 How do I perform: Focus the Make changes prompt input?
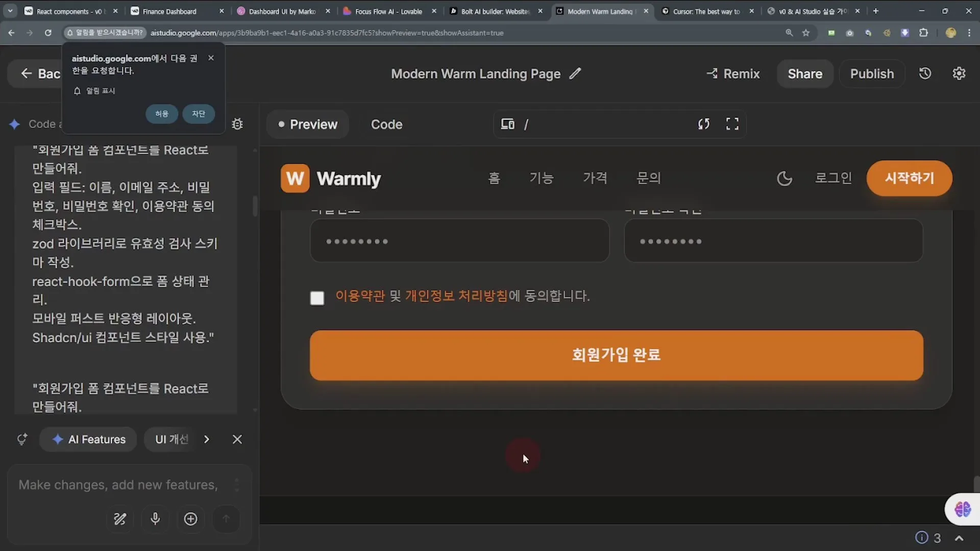click(118, 485)
